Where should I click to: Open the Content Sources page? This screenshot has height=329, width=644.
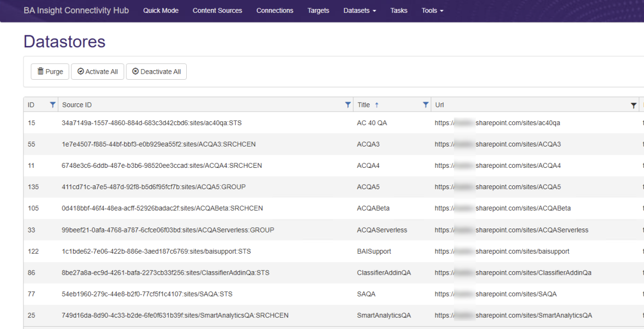click(217, 11)
